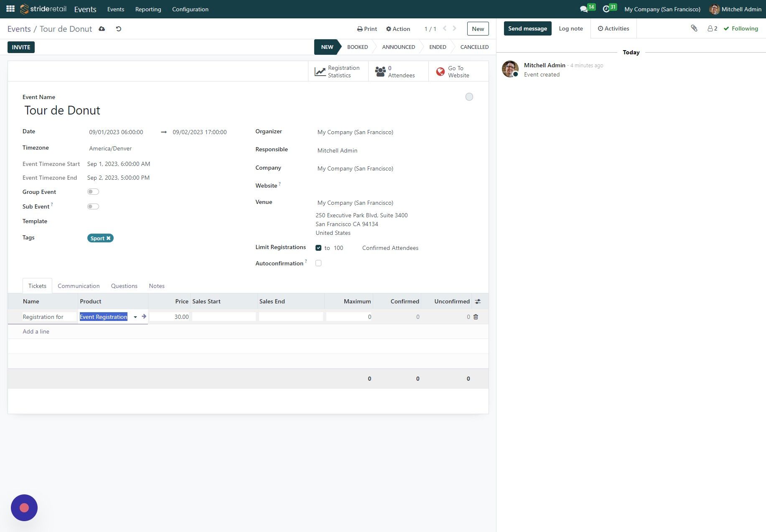Click Mitchell Admin avatar in chatter
This screenshot has width=766, height=532.
[510, 69]
